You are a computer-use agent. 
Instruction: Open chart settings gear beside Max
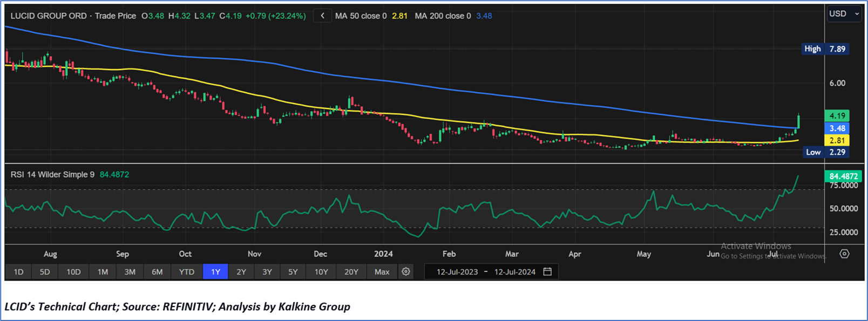click(x=406, y=272)
